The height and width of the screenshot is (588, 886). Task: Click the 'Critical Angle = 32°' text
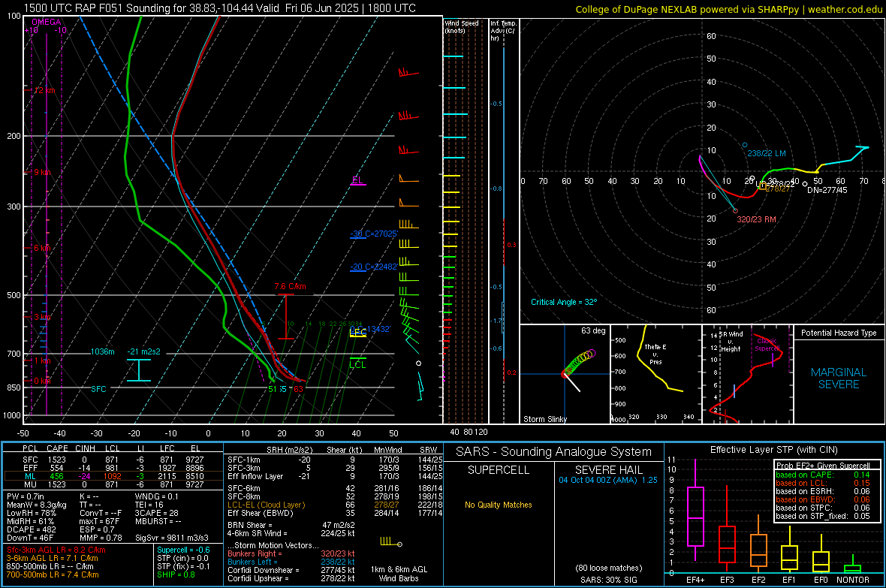point(564,302)
